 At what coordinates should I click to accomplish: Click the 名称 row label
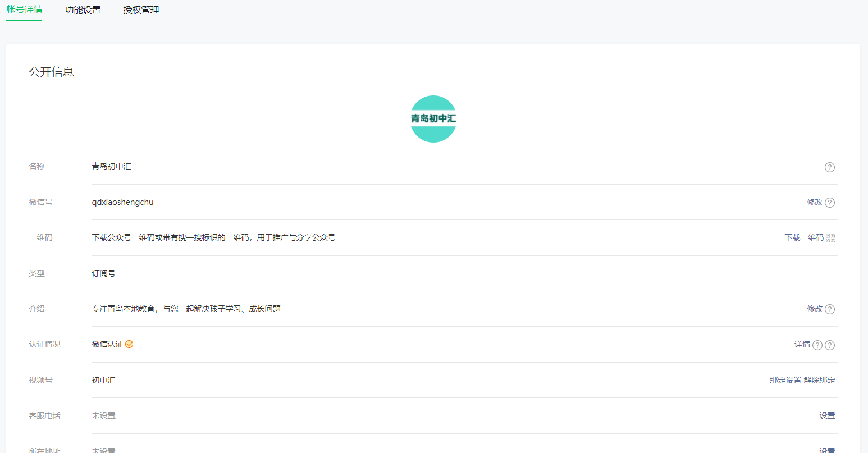pyautogui.click(x=36, y=166)
